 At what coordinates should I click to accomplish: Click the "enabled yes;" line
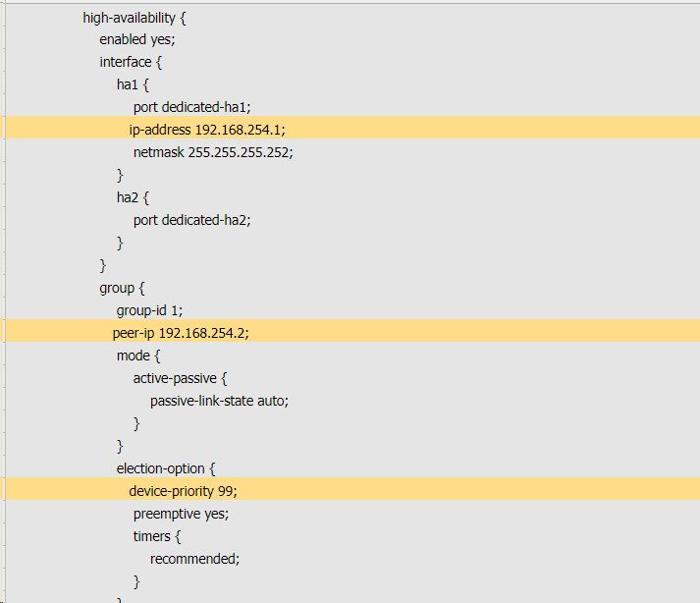137,39
